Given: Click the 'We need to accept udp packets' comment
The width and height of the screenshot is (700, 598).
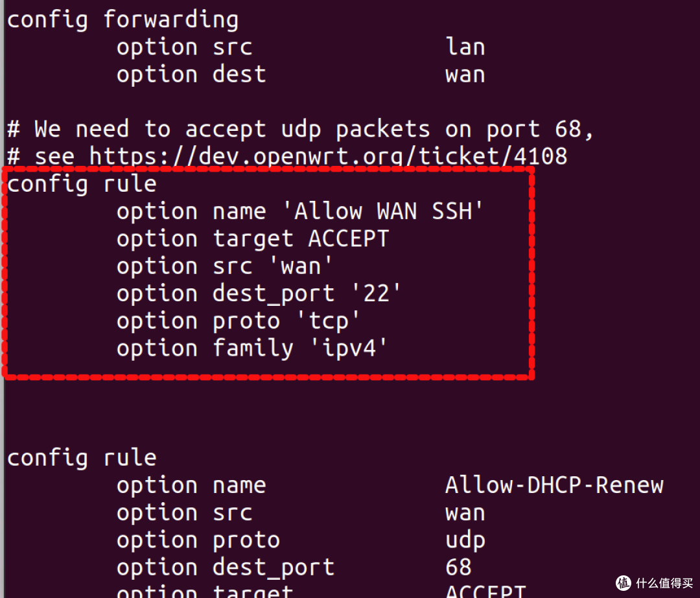Looking at the screenshot, I should [x=301, y=129].
